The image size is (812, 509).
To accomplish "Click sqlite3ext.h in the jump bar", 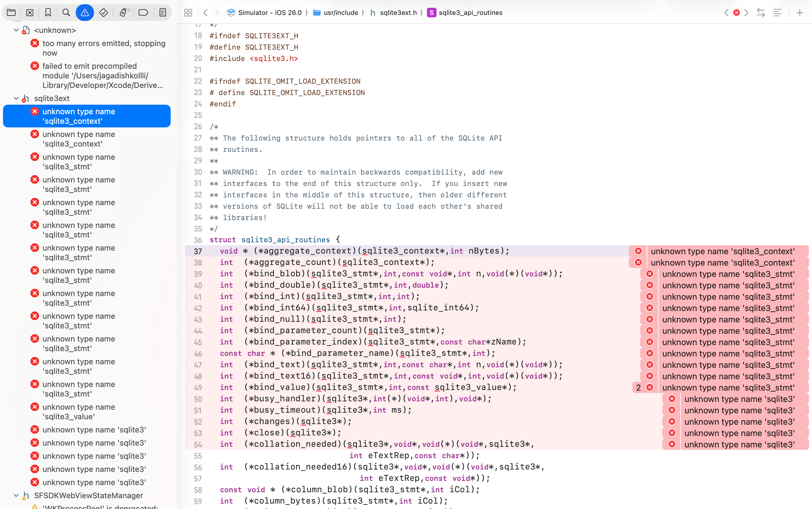I will [398, 13].
